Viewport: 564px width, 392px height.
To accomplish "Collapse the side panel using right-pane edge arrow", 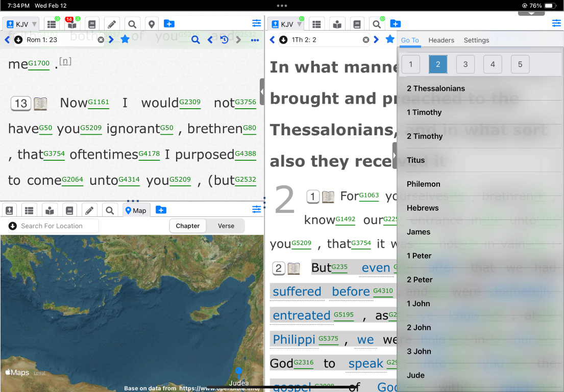I will 394,155.
